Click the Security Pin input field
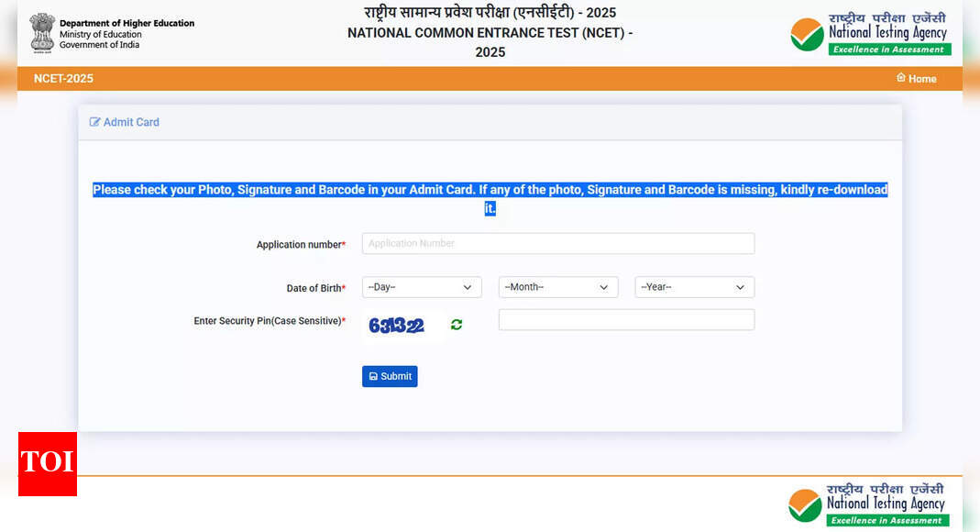 click(x=626, y=319)
